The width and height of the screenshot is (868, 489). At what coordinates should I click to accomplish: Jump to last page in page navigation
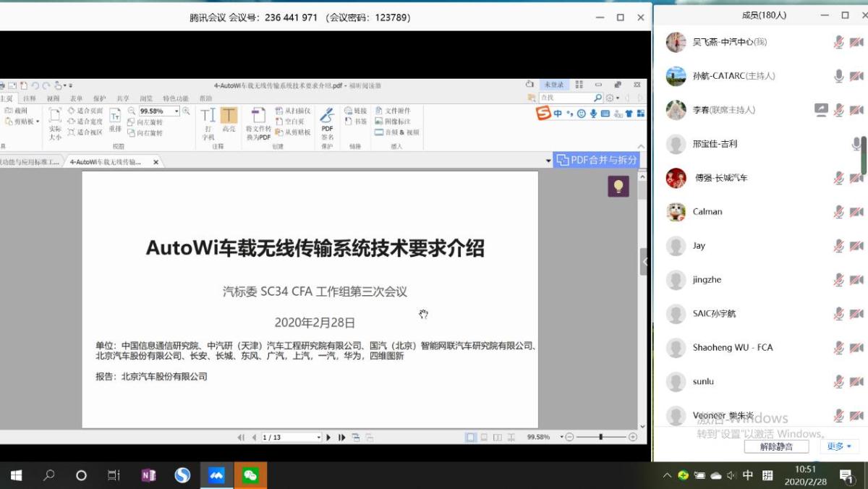click(x=341, y=438)
